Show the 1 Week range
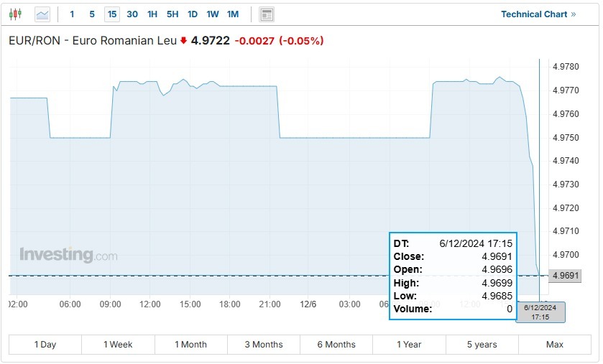 pos(118,345)
